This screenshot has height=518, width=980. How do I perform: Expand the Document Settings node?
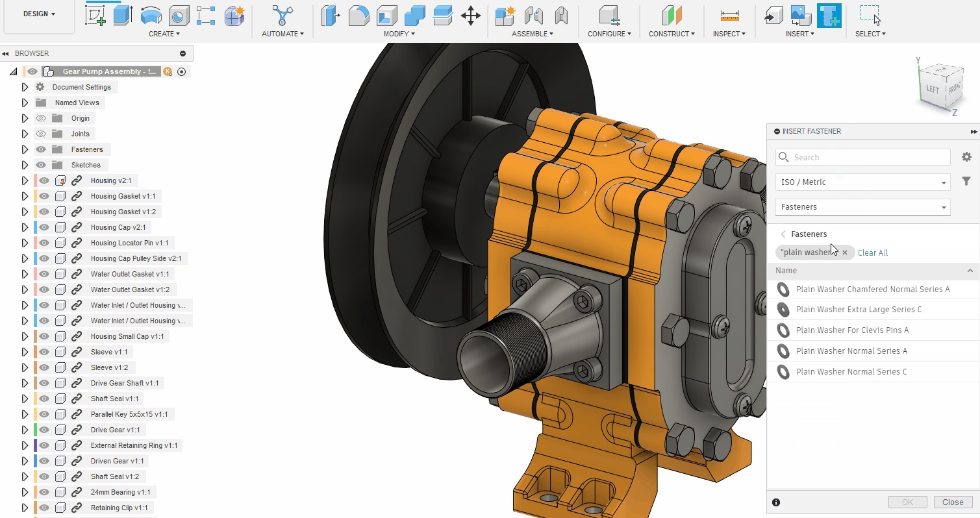[x=25, y=87]
